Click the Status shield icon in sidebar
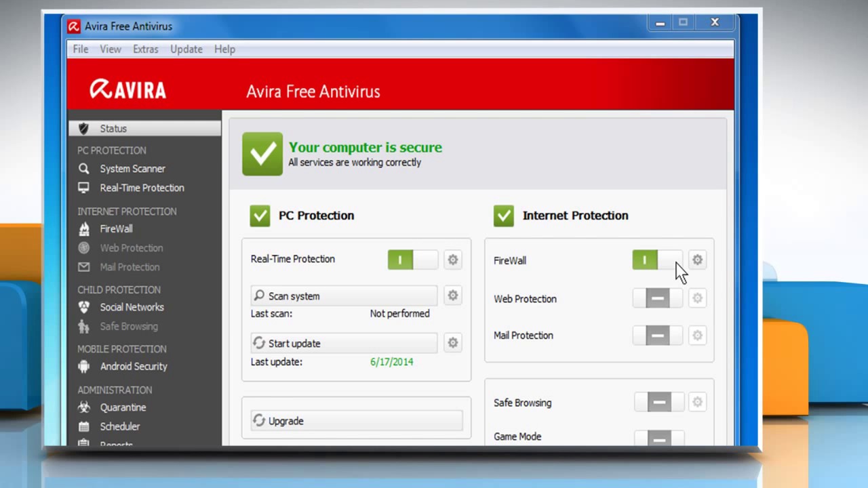The width and height of the screenshot is (868, 488). tap(83, 128)
